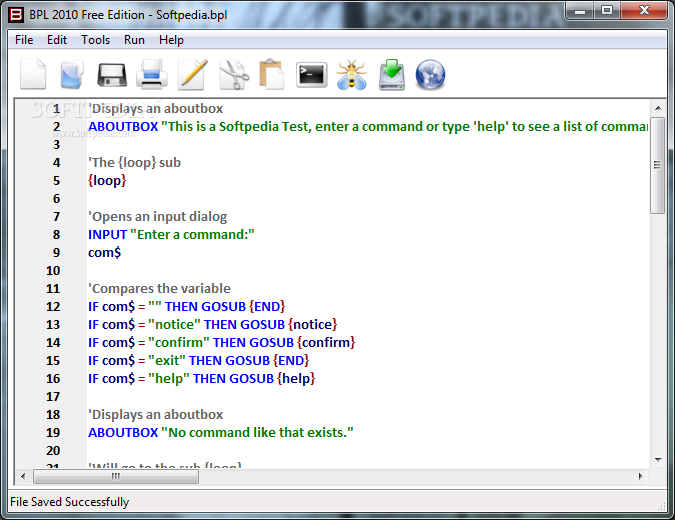Click the BPL application icon in title bar
The height and width of the screenshot is (520, 675).
click(16, 15)
